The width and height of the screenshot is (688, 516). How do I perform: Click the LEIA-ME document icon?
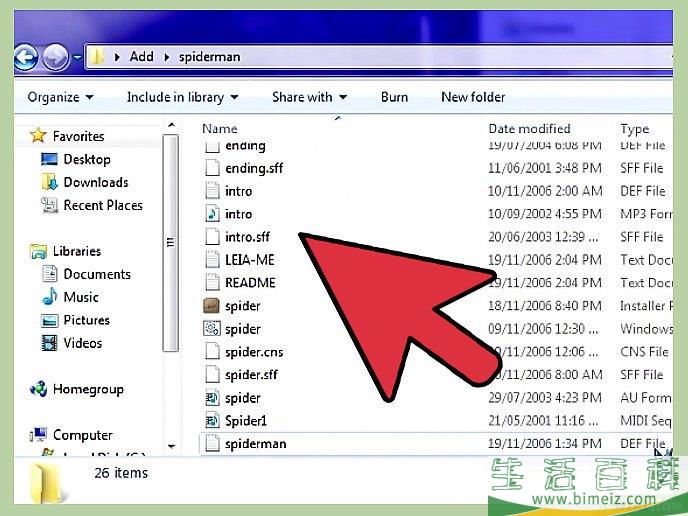tap(212, 259)
